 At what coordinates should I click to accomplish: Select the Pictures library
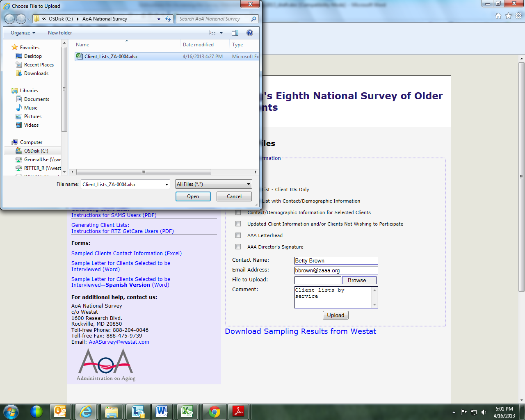[x=33, y=116]
